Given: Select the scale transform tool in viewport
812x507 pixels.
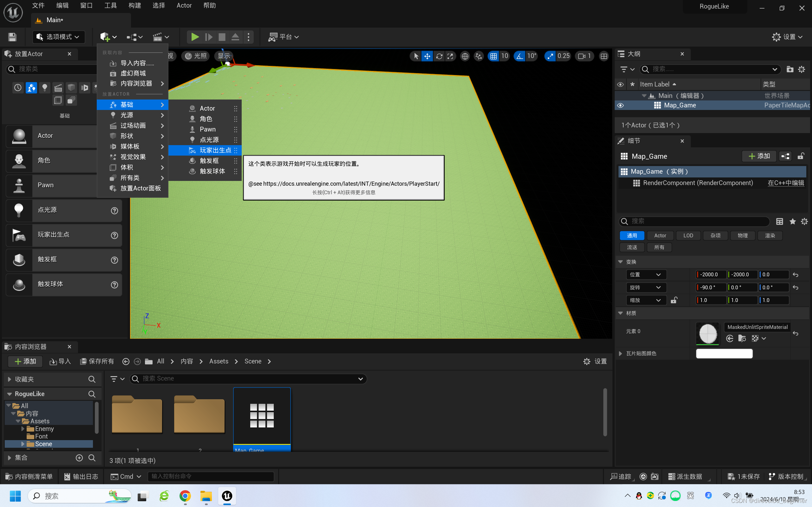Looking at the screenshot, I should (x=450, y=56).
